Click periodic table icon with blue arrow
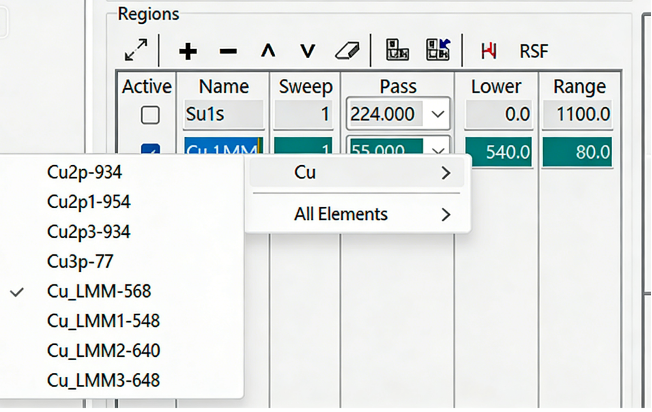The width and height of the screenshot is (652, 412). click(438, 50)
